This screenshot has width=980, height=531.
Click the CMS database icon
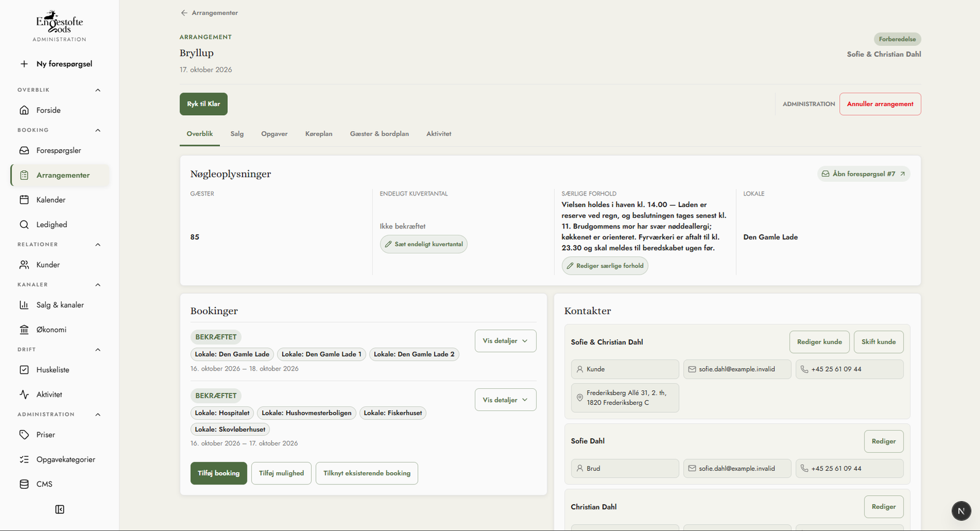tap(24, 484)
